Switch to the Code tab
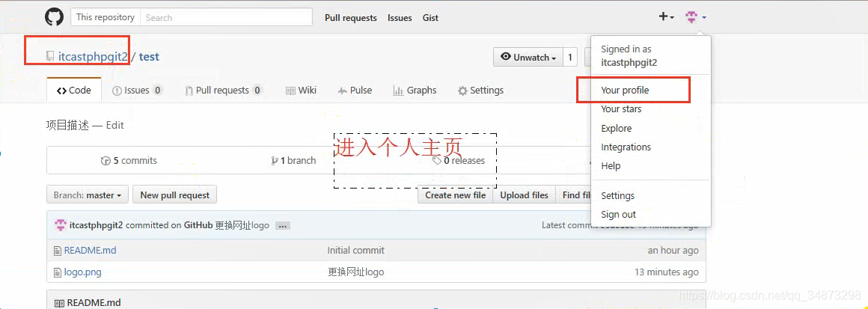868x309 pixels. point(74,91)
